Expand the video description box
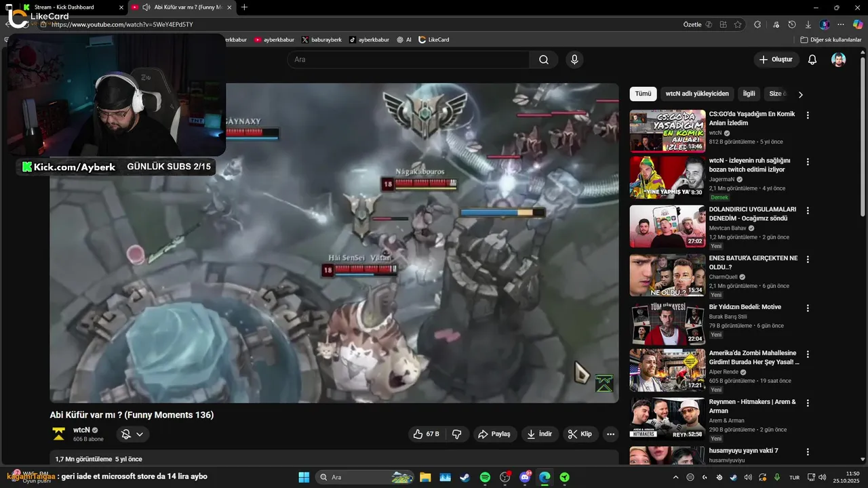The image size is (868, 488). click(334, 458)
